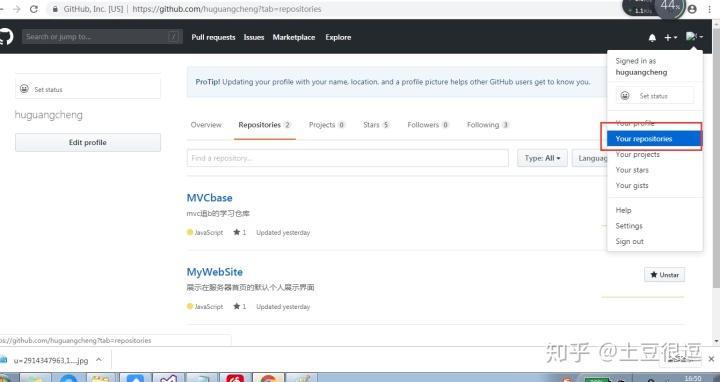Screen dimensions: 720x382
Task: Open the Chrome profile account icon
Action: click(692, 9)
